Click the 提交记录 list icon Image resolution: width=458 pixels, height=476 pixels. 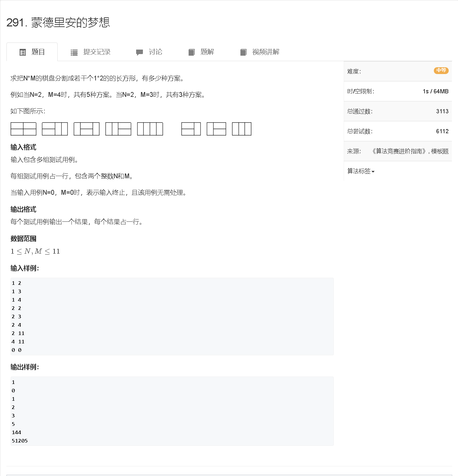coord(74,52)
